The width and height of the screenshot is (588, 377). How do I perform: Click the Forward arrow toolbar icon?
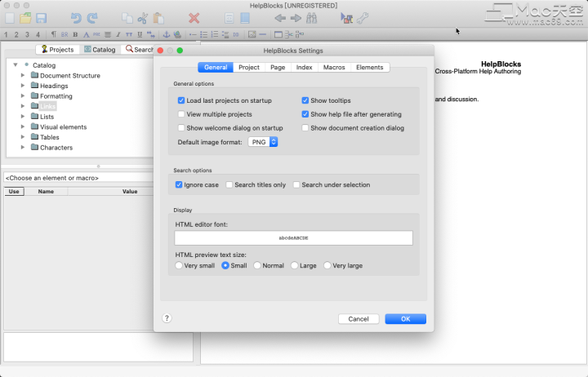click(x=296, y=18)
